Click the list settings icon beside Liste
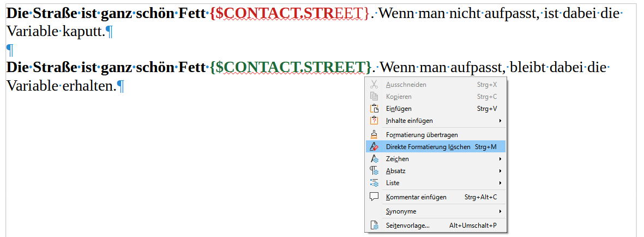The height and width of the screenshot is (237, 644). point(374,183)
